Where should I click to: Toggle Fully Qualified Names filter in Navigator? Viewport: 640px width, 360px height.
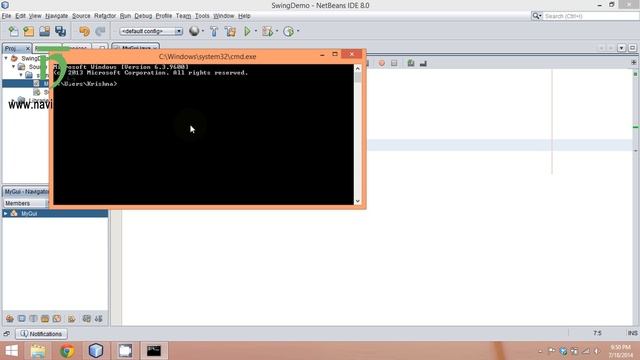click(x=71, y=319)
